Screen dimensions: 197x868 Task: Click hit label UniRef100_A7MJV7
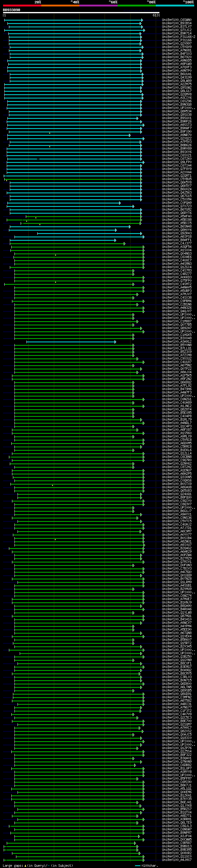click(x=177, y=294)
